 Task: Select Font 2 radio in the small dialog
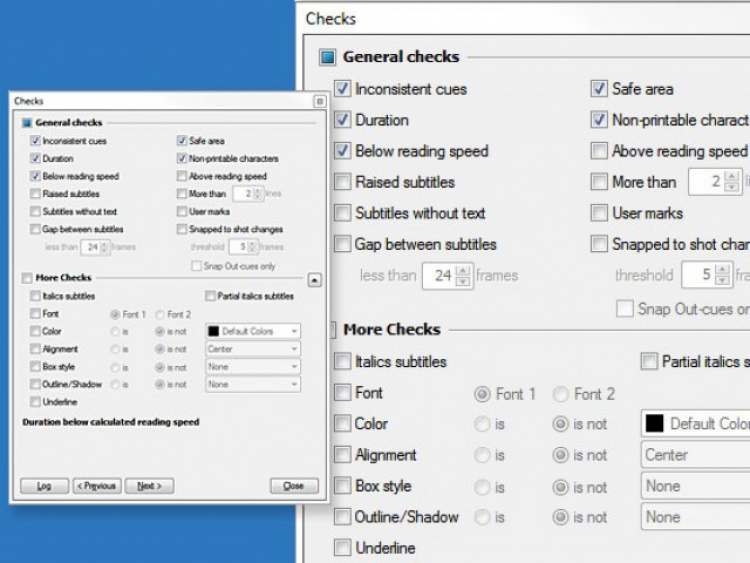pos(160,315)
